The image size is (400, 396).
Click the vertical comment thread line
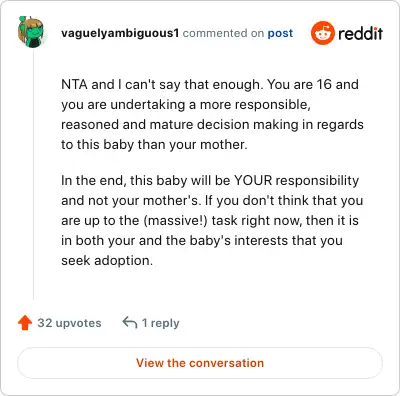tap(33, 175)
